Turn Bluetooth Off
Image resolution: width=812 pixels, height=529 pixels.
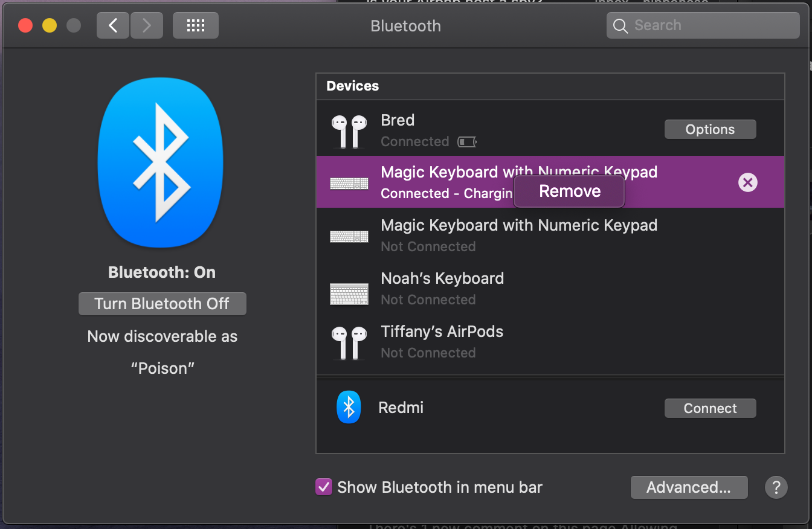click(x=162, y=304)
